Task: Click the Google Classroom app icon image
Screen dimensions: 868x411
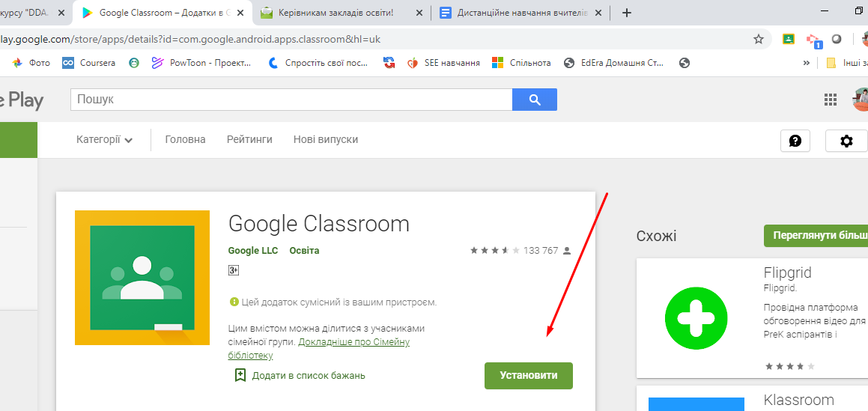Action: coord(142,278)
